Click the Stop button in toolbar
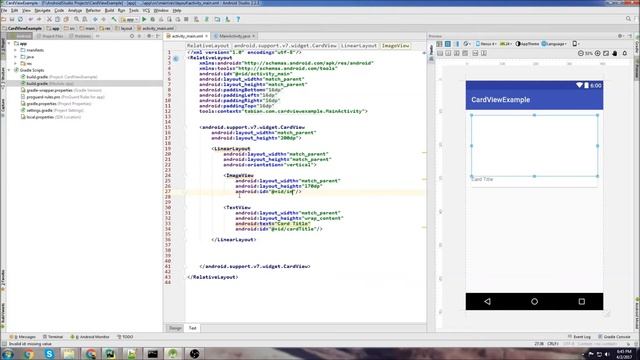Image resolution: width=640 pixels, height=360 pixels. (x=187, y=19)
